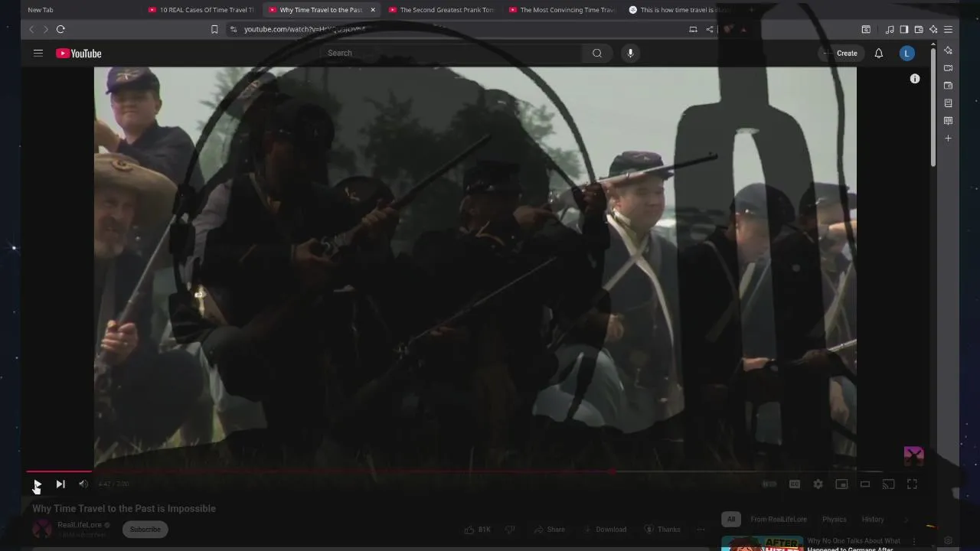The image size is (980, 551).
Task: Open the browser main menu (three lines)
Action: tap(948, 29)
